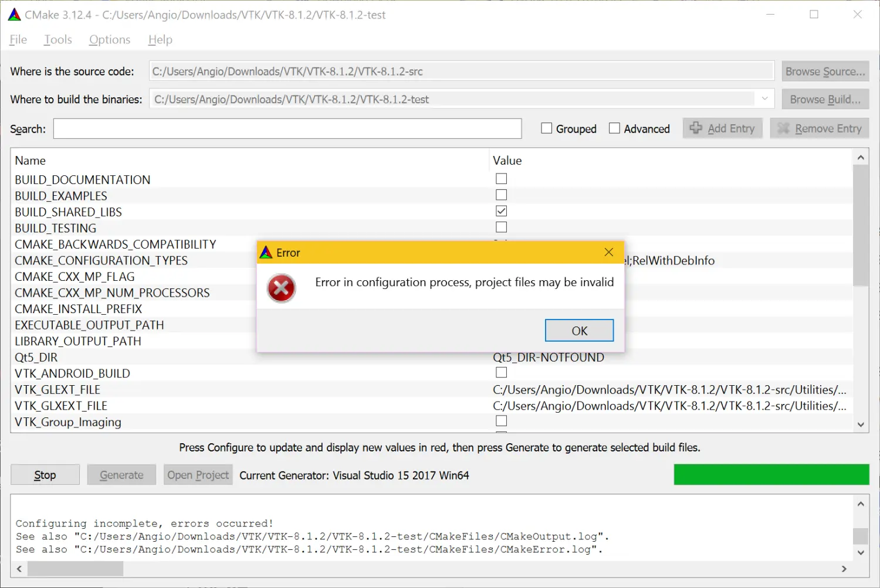Click the Stop button
Screen dimensions: 880x588
45,475
